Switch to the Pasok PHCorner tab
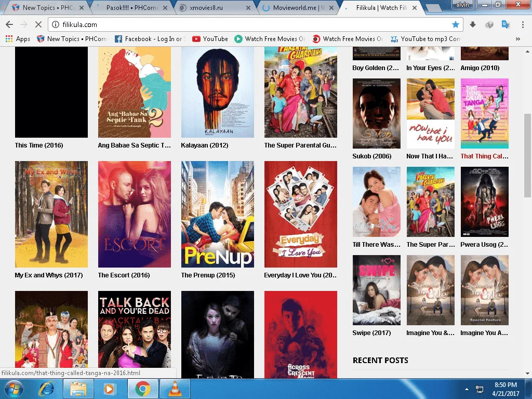Viewport: 532px width, 399px height. (x=132, y=7)
